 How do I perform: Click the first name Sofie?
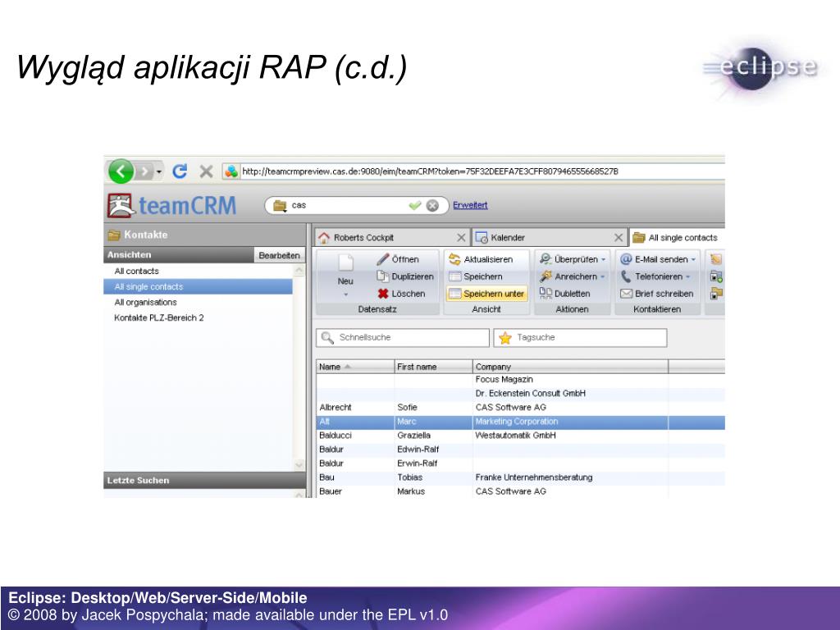pos(407,407)
